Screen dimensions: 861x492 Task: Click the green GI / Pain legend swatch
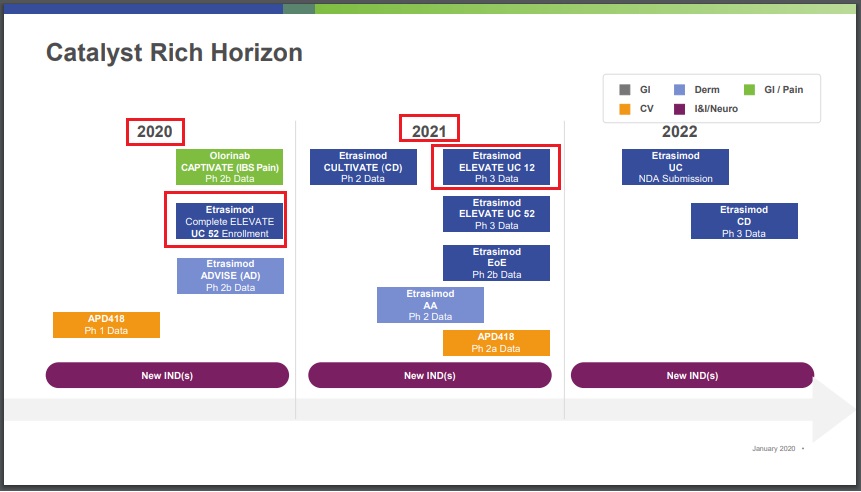[x=749, y=90]
